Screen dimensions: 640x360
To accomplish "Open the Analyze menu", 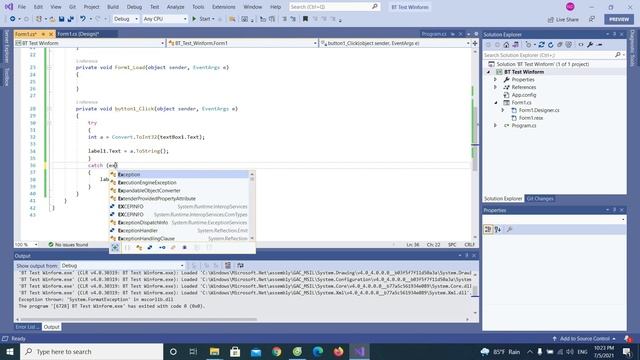I will click(x=176, y=7).
